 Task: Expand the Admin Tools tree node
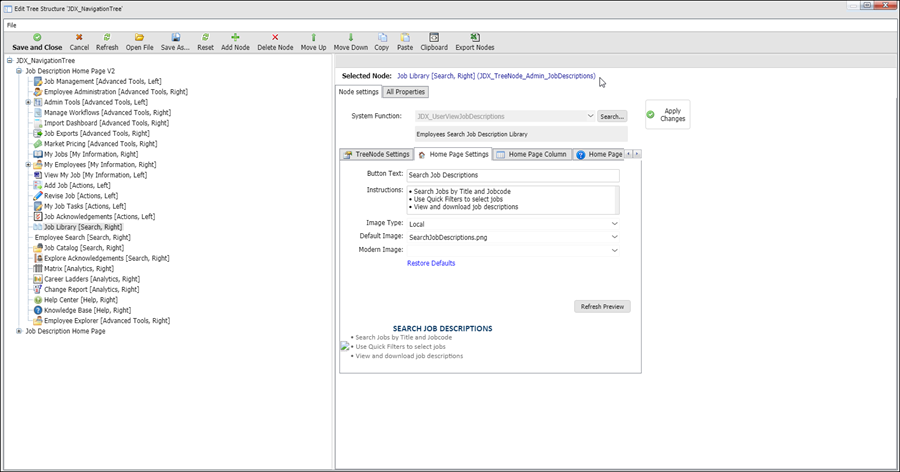(28, 102)
